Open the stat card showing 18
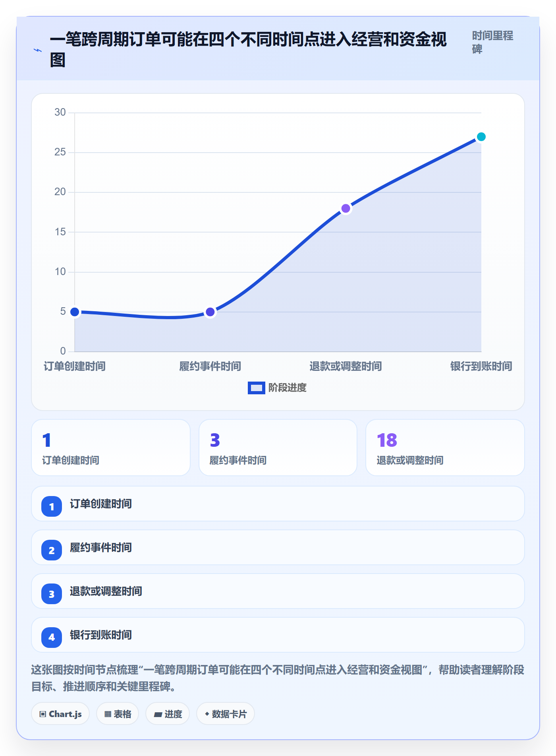 click(x=445, y=448)
